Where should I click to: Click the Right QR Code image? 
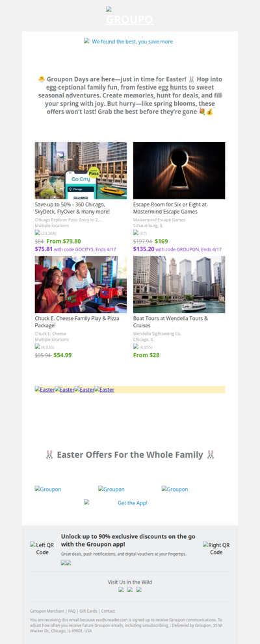(x=216, y=549)
